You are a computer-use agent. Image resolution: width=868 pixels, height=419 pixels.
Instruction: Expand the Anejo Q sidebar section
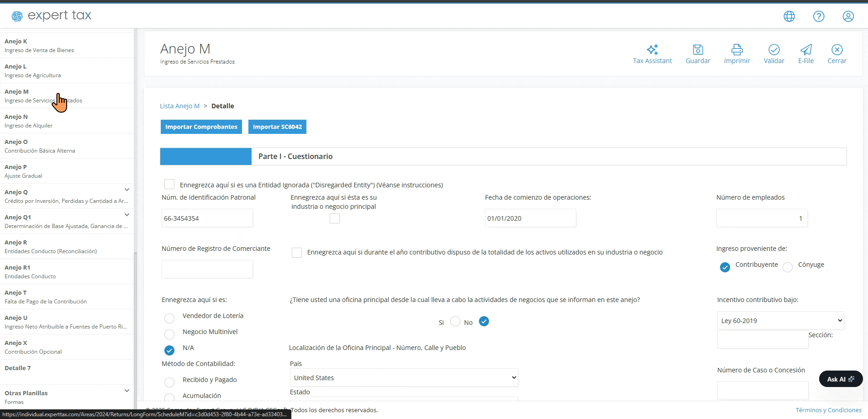[127, 190]
